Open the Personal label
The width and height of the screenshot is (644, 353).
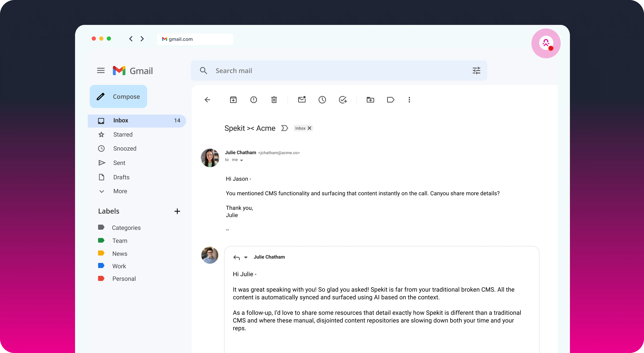[x=124, y=279]
